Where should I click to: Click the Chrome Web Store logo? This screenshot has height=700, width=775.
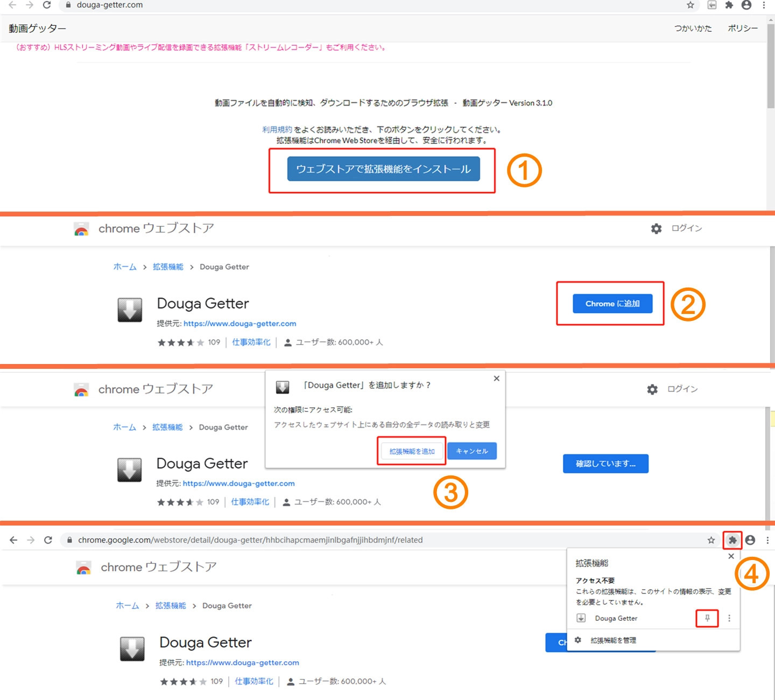(81, 228)
